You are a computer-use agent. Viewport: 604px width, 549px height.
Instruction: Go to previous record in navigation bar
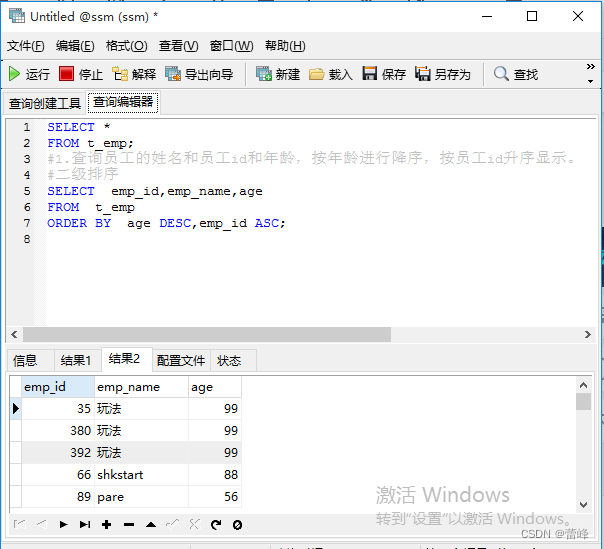click(42, 524)
